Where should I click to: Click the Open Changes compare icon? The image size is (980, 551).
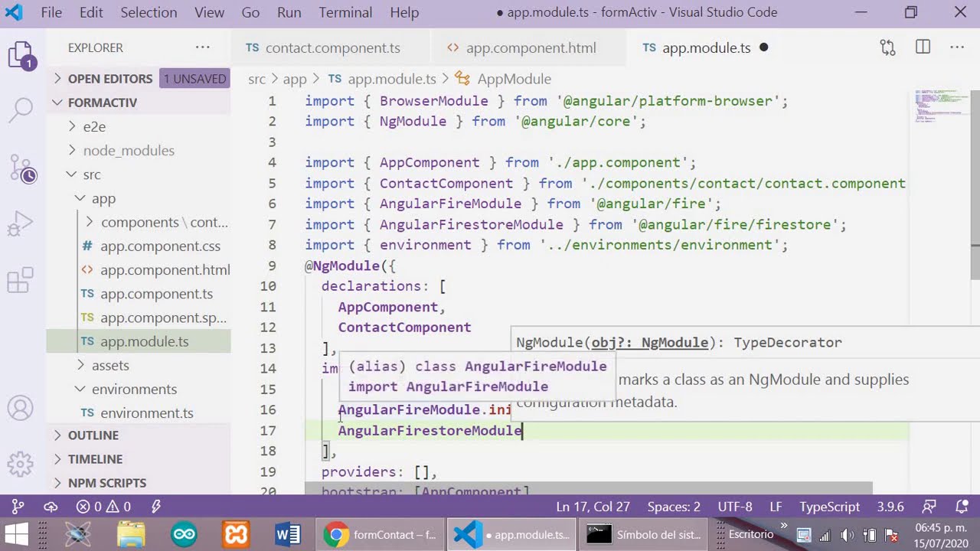click(887, 47)
